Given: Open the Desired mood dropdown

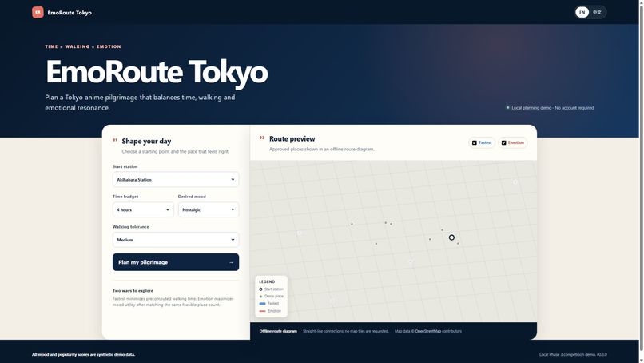Looking at the screenshot, I should pos(209,209).
